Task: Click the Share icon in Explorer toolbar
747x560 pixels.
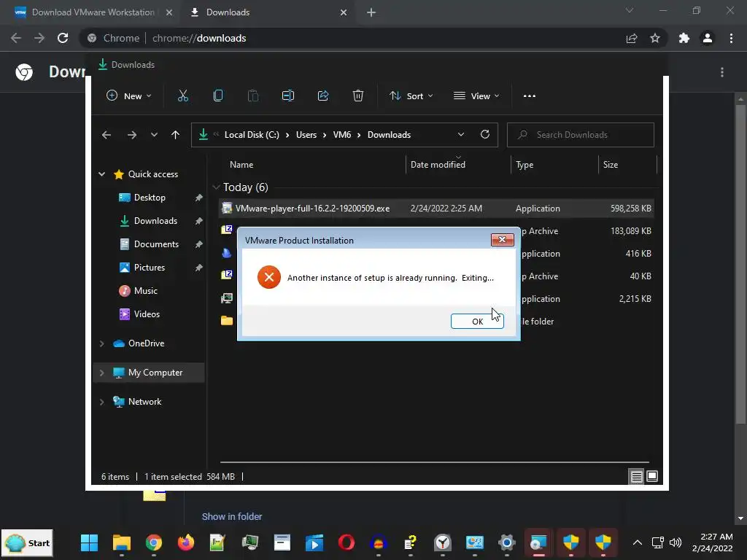Action: click(323, 96)
